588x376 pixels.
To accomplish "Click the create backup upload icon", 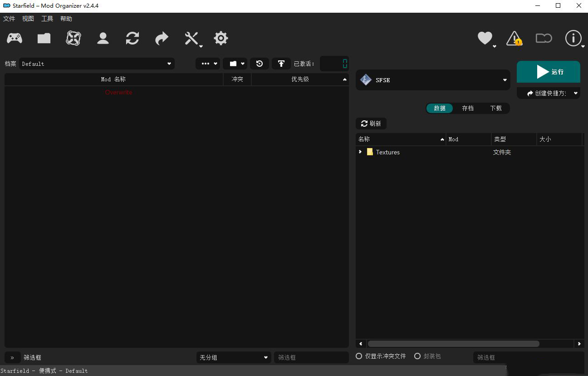I will 281,64.
